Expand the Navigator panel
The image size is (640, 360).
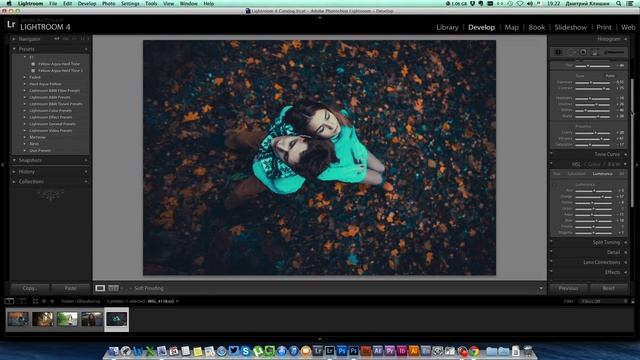coord(14,39)
